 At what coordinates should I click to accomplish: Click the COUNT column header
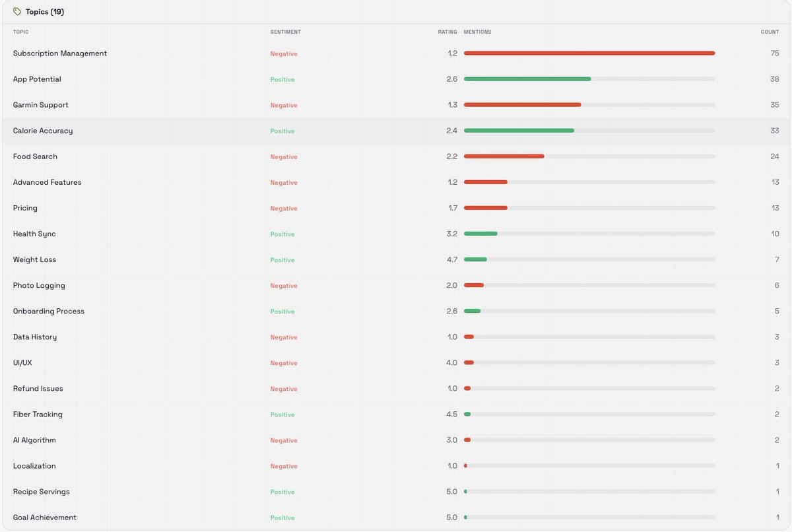(770, 32)
